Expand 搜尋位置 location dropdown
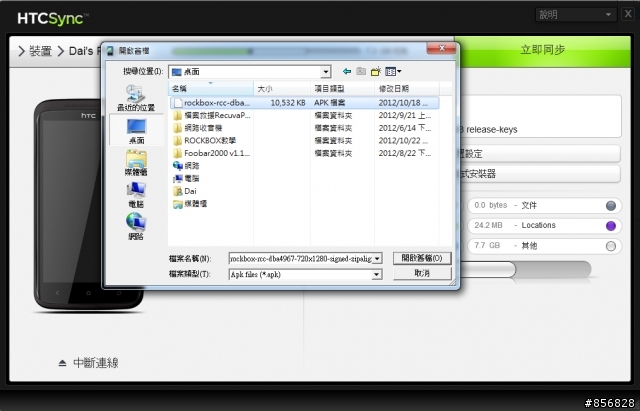 point(325,72)
